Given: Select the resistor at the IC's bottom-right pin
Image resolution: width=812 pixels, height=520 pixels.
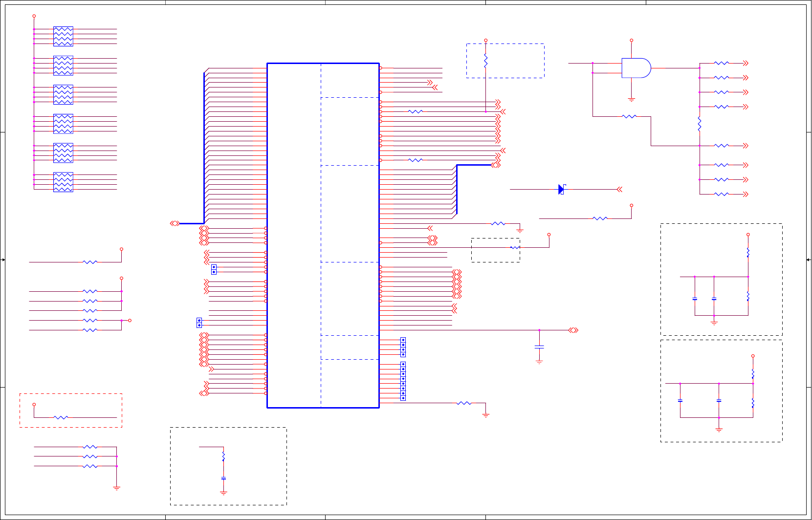Looking at the screenshot, I should click(464, 403).
